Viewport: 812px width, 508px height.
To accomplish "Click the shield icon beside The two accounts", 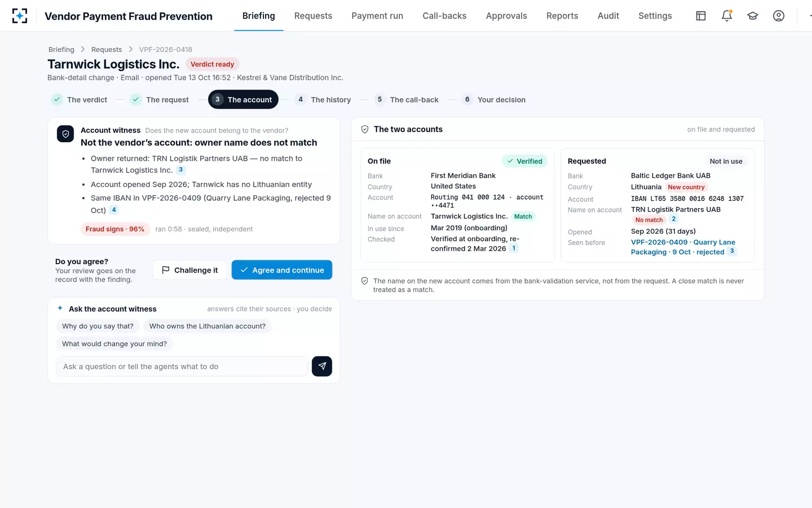I will tap(365, 129).
